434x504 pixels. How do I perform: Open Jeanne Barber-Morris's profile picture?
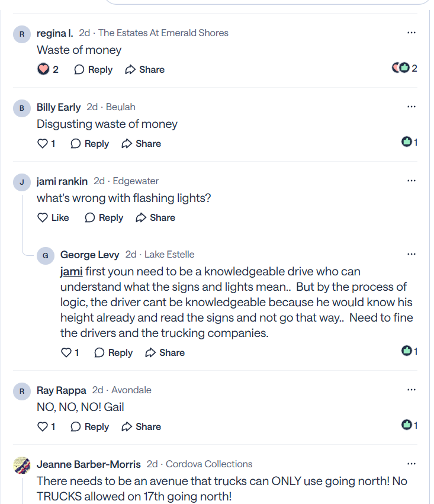(x=22, y=465)
